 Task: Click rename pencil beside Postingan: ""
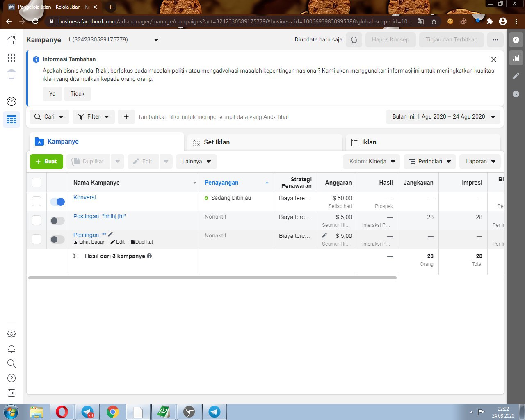[110, 234]
